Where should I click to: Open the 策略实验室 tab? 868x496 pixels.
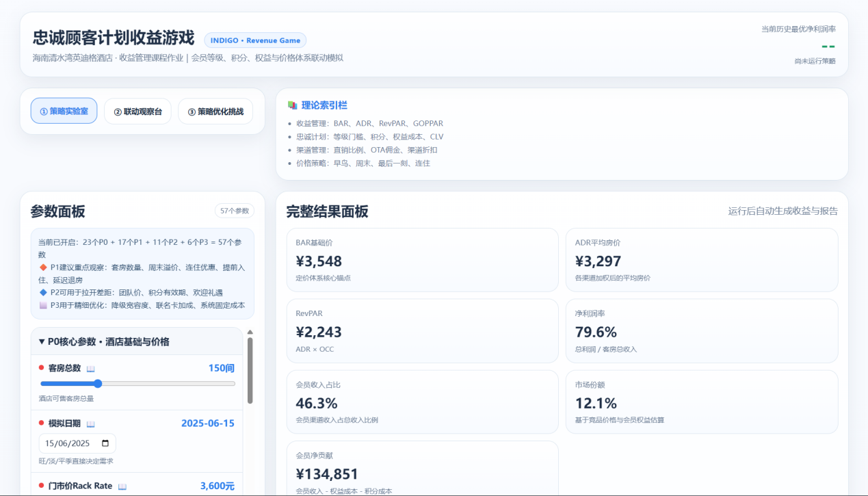tap(64, 111)
